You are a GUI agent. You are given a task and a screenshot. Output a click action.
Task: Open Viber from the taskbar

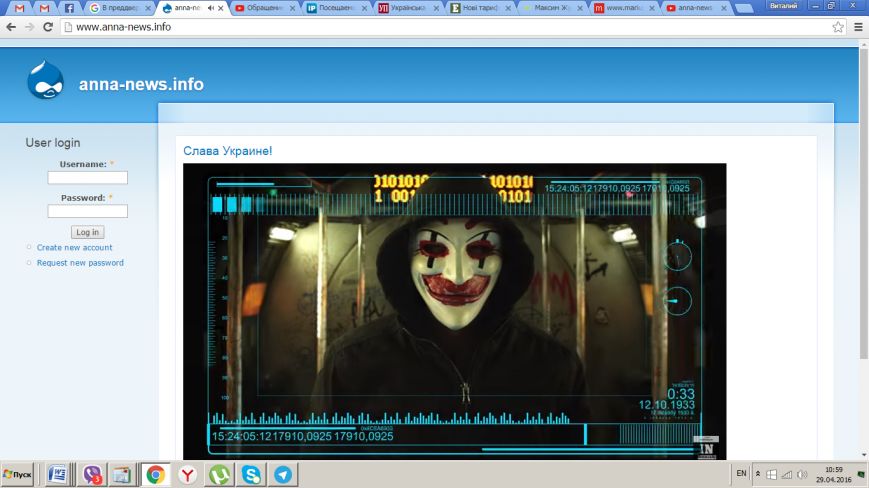pyautogui.click(x=92, y=475)
